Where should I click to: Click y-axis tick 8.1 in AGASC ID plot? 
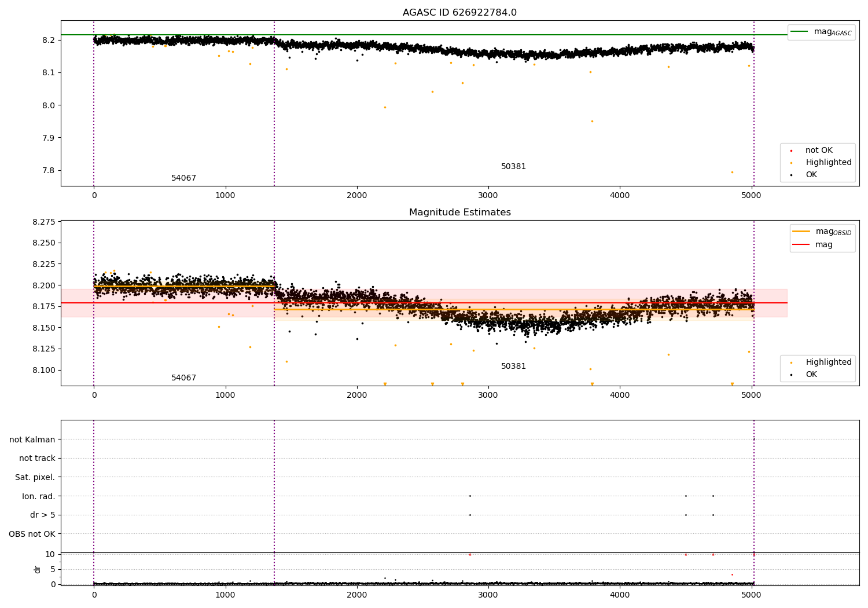[49, 73]
